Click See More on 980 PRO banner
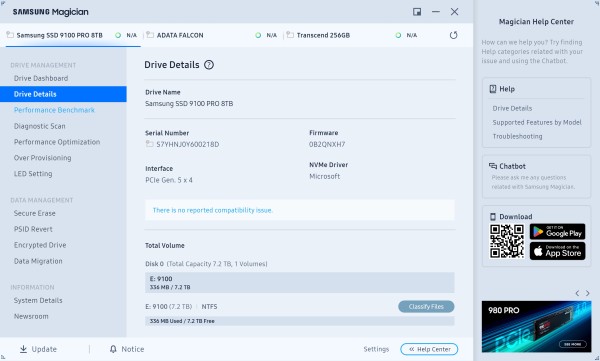Viewport: 600px width, 361px height. [x=572, y=344]
